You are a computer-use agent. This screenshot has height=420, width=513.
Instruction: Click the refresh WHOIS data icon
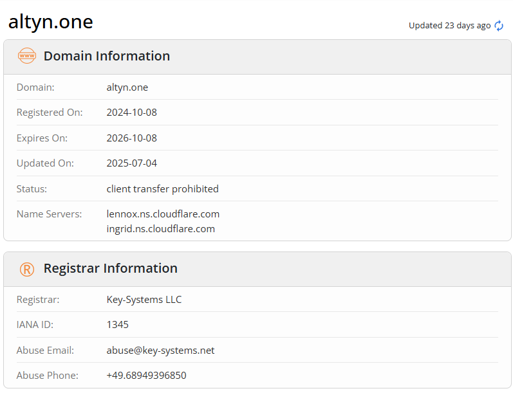pos(499,26)
